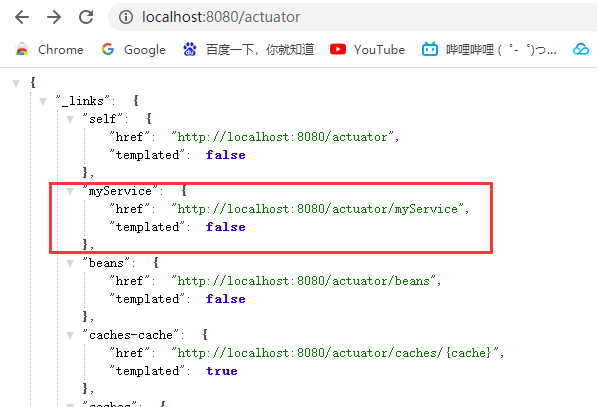The image size is (597, 407).
Task: Click the http://localhost:8080/actuator href value
Action: coord(282,137)
